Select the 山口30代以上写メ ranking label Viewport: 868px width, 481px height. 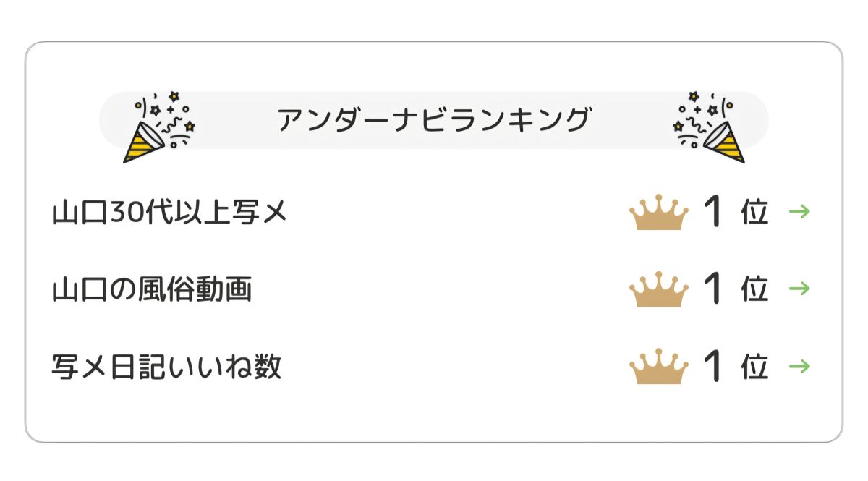[170, 213]
